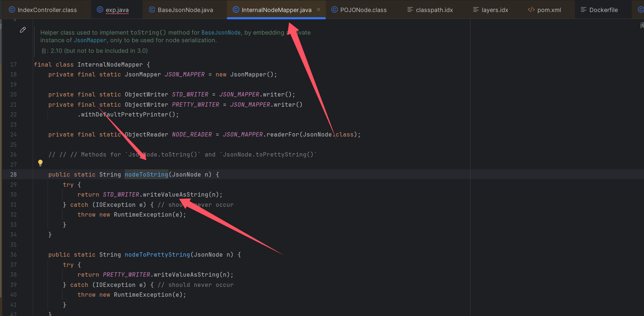Click line number 36 in the gutter

coord(13,254)
